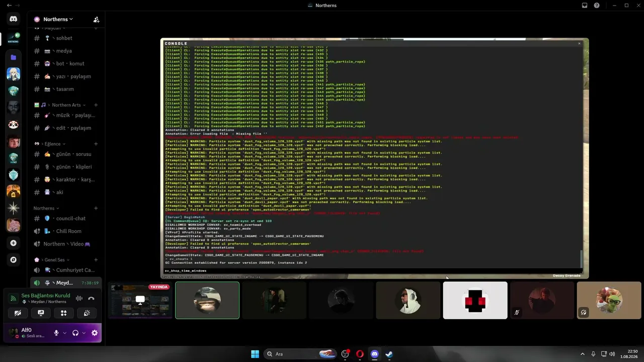Create a channel in Eğlence
Viewport: 644px width, 362px height.
pos(96,144)
